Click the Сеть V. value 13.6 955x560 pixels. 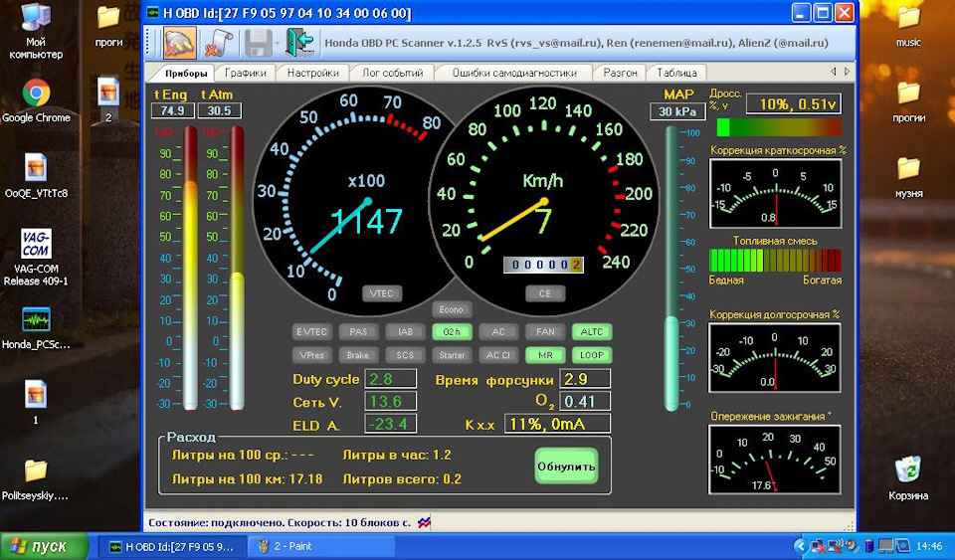pos(390,401)
